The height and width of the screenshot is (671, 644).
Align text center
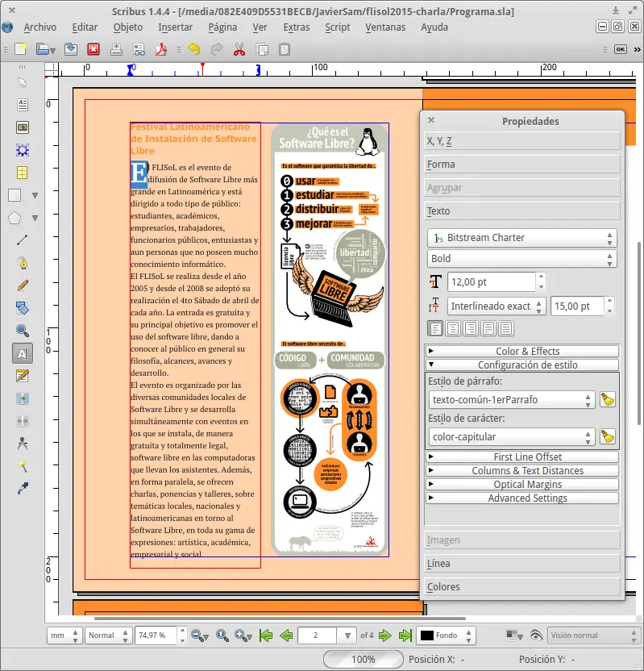[x=453, y=329]
